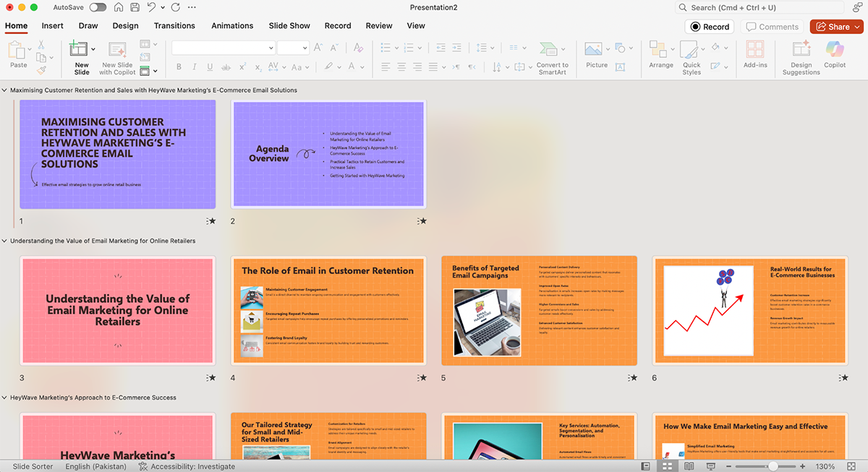Switch to the Design ribbon tab

(x=125, y=26)
